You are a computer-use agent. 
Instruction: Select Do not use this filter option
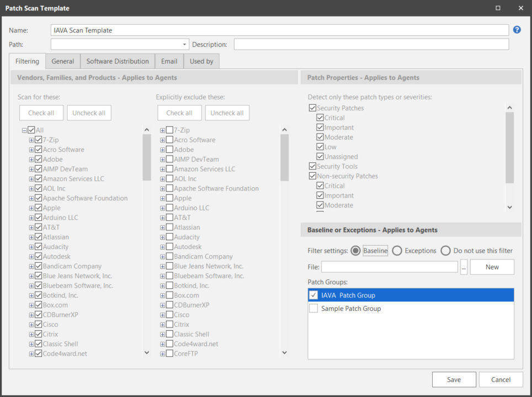click(x=445, y=251)
